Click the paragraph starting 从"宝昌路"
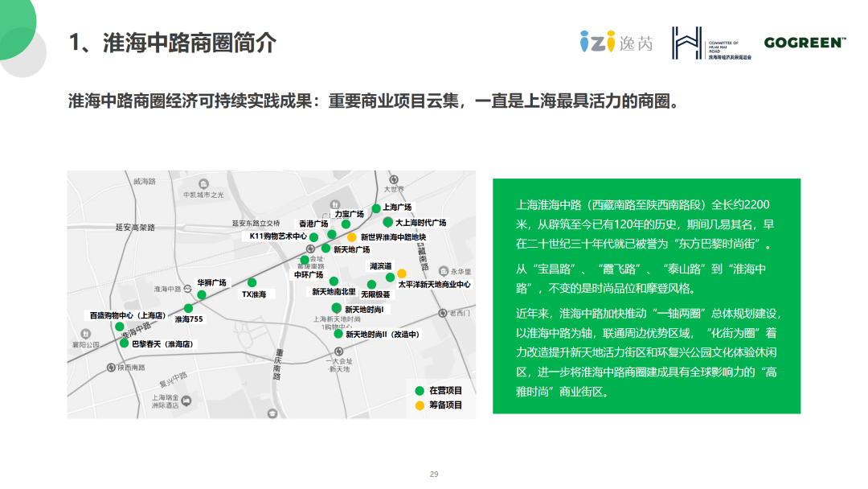This screenshot has width=868, height=489. point(641,278)
